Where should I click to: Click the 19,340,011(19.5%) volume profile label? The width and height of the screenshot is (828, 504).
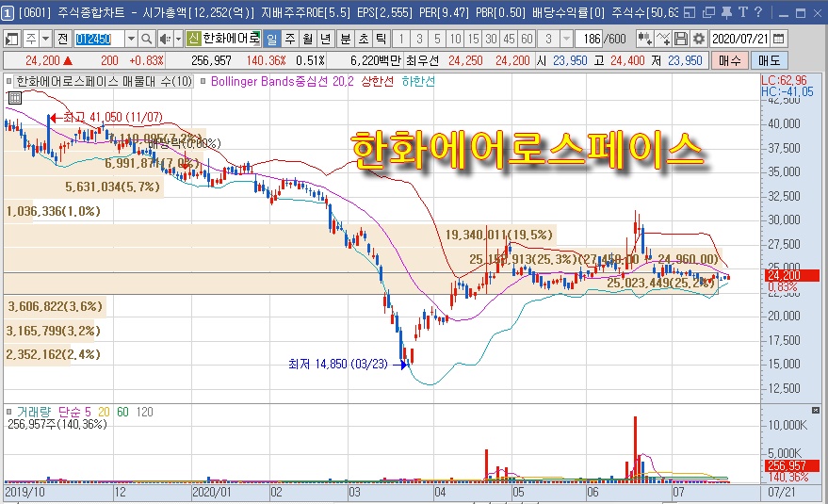pos(499,235)
